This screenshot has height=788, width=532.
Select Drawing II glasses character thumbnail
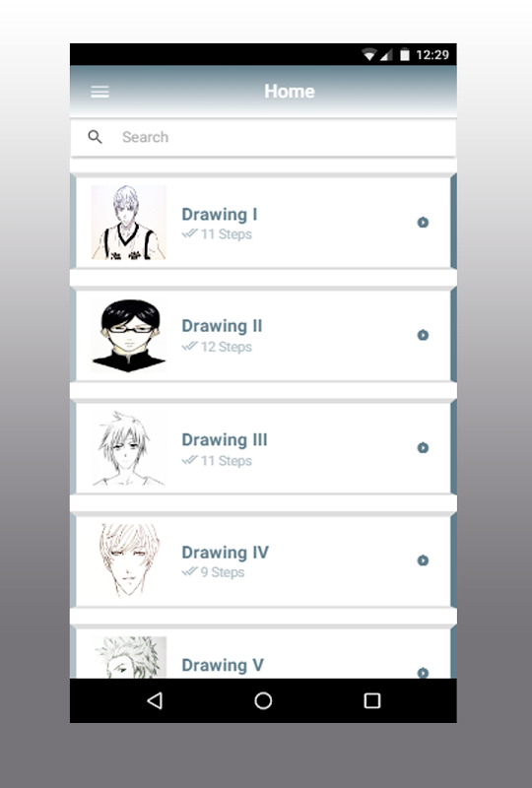point(129,335)
